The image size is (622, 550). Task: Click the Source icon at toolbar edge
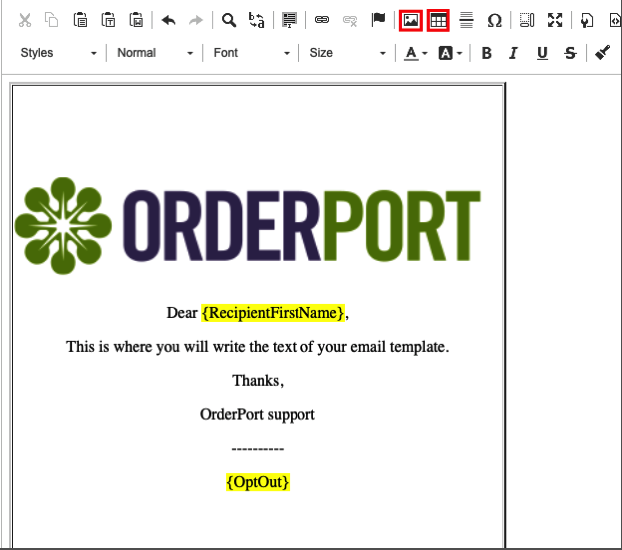pyautogui.click(x=615, y=20)
